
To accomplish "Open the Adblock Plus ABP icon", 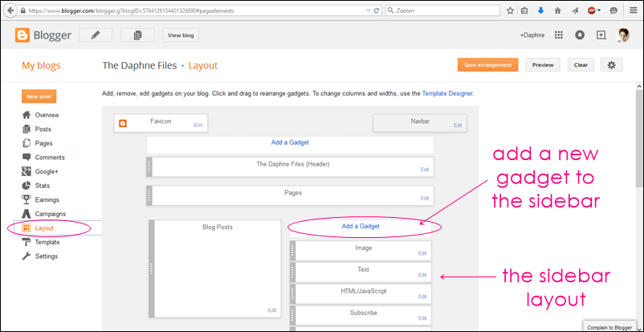I will 592,11.
